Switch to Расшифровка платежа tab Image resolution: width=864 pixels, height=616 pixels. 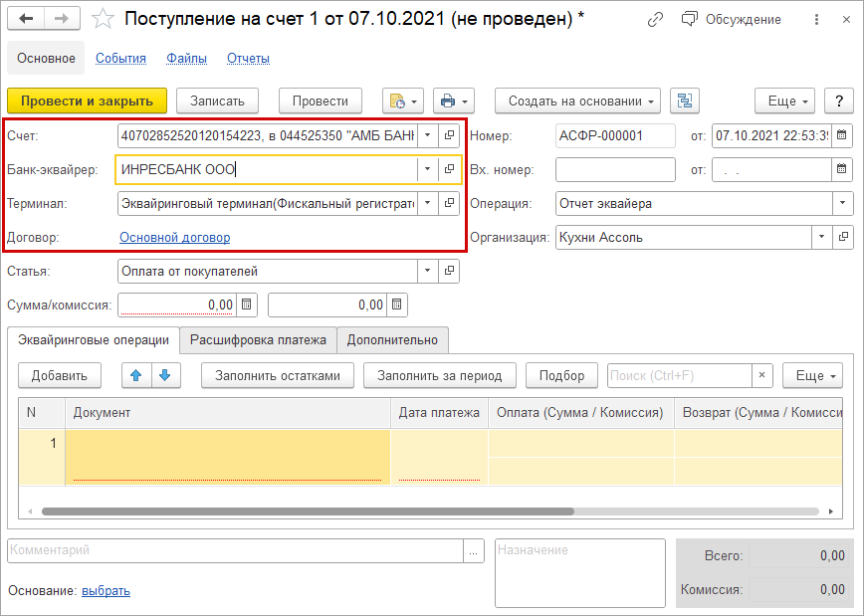point(258,340)
